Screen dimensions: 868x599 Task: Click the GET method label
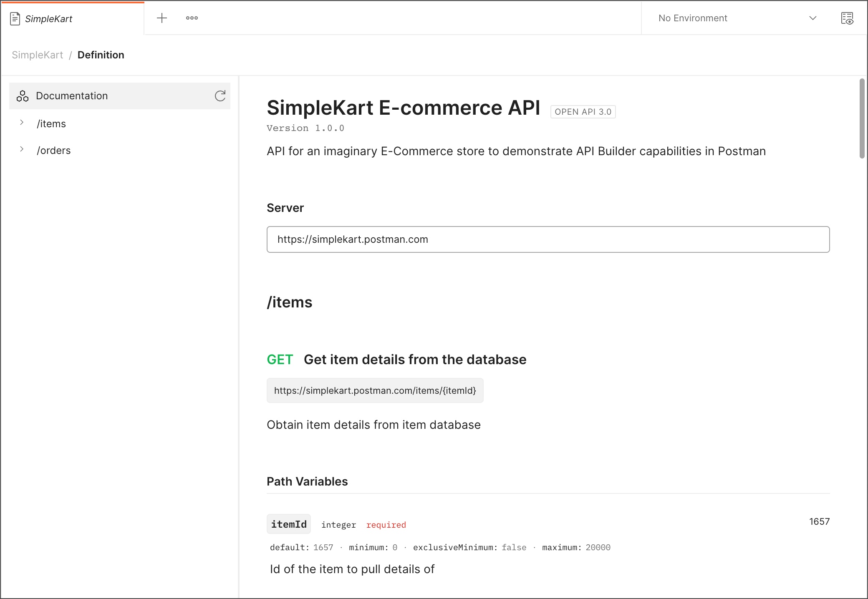tap(280, 359)
